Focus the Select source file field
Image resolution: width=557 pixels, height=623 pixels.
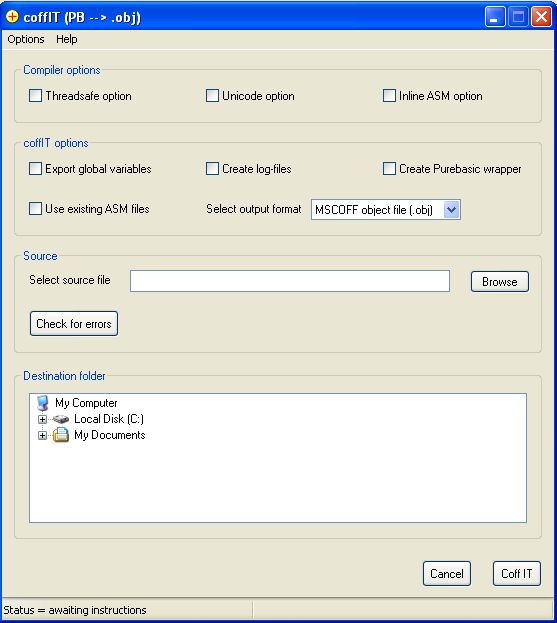(290, 281)
